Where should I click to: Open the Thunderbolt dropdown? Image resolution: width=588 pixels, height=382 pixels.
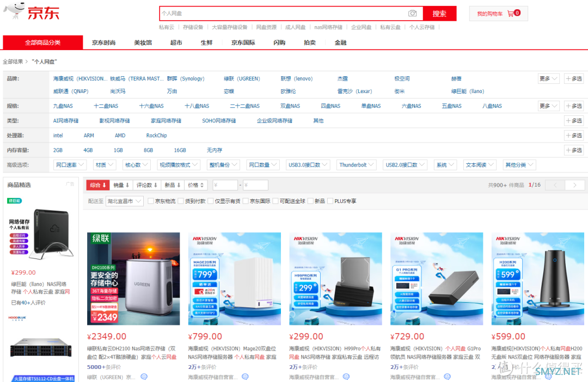click(x=356, y=165)
